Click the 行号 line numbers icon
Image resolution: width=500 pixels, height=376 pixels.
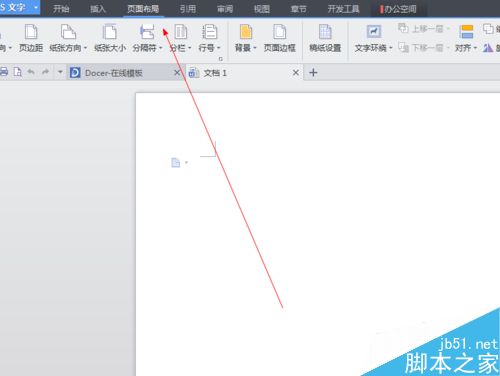click(x=210, y=32)
